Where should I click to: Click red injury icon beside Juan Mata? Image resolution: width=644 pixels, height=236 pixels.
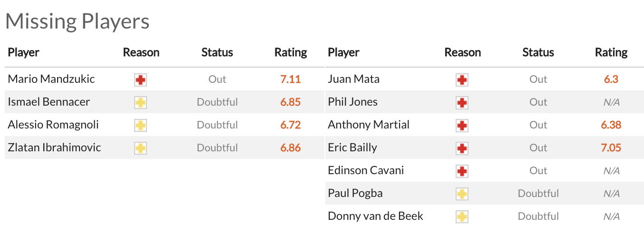tap(462, 79)
